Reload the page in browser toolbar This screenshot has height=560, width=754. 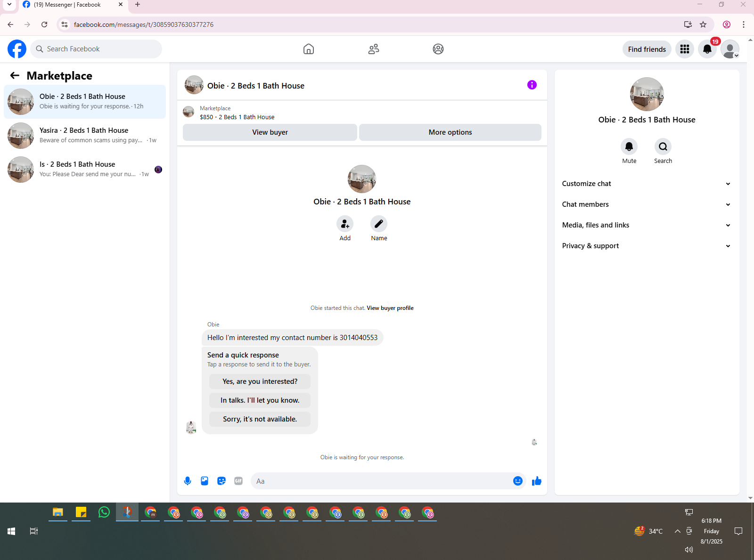44,24
